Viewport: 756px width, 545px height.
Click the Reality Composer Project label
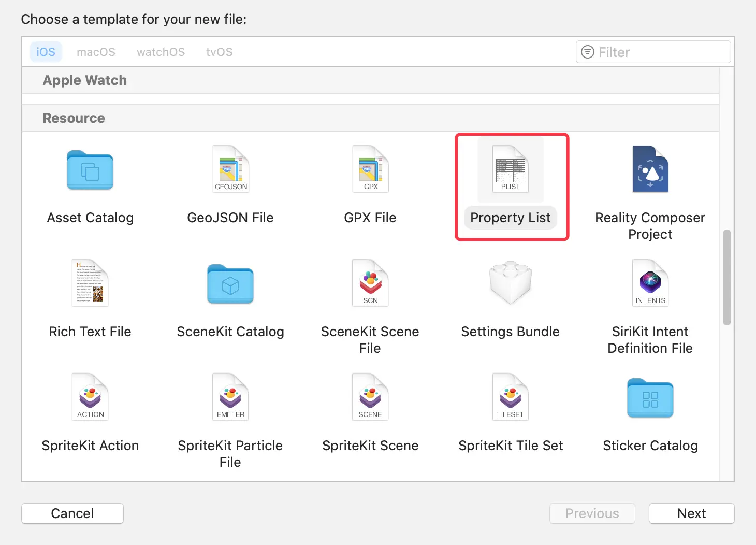pyautogui.click(x=650, y=226)
